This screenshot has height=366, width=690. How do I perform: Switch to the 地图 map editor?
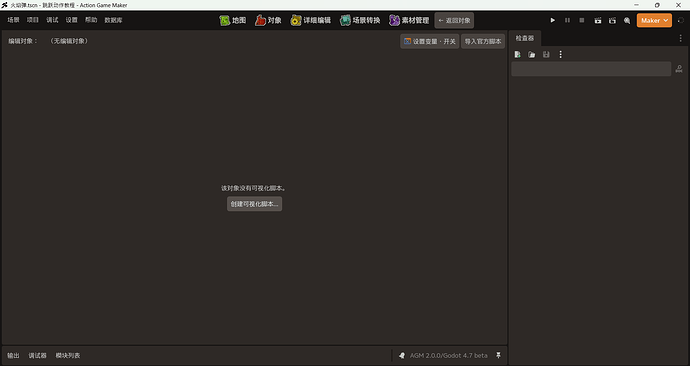click(x=233, y=20)
